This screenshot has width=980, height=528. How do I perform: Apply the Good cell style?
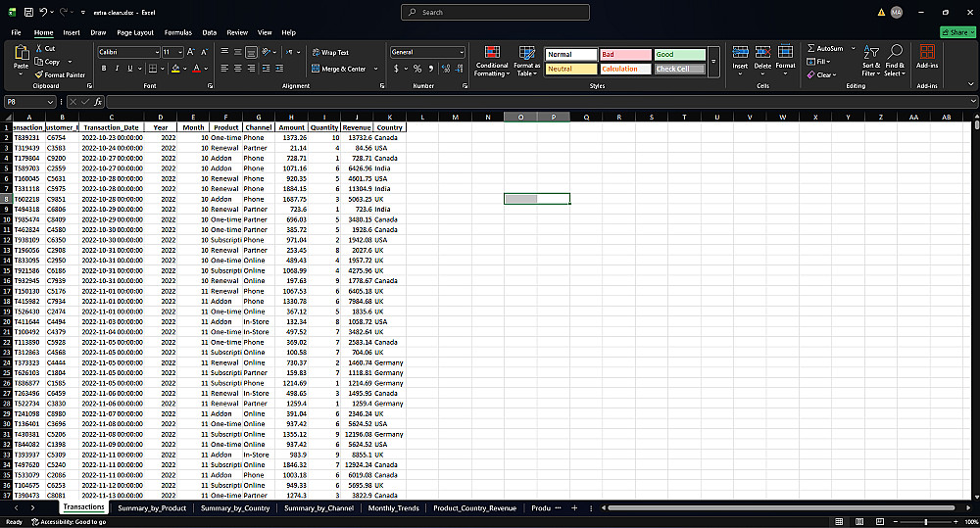pyautogui.click(x=679, y=54)
